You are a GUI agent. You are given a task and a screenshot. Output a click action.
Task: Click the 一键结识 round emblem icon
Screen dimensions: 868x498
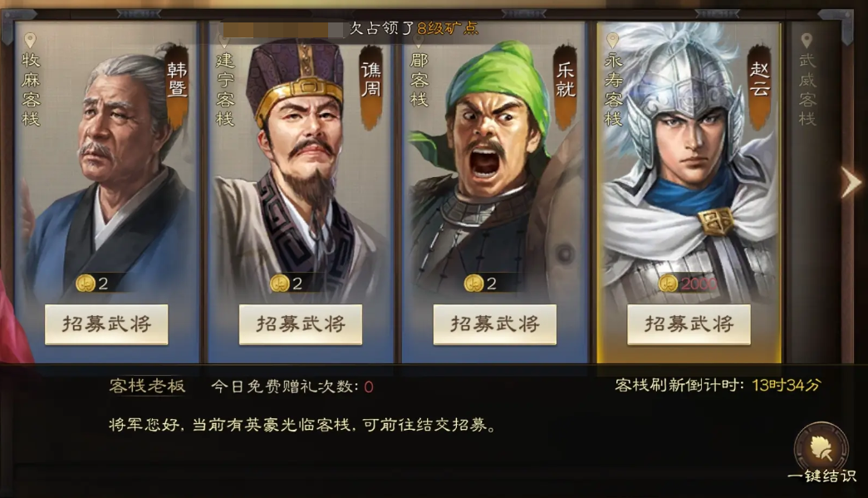pos(821,447)
